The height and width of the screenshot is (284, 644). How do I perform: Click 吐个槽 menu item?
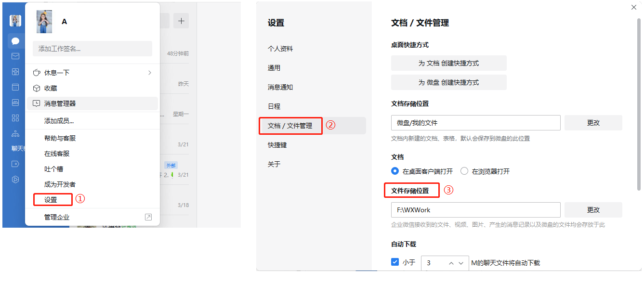pyautogui.click(x=92, y=169)
